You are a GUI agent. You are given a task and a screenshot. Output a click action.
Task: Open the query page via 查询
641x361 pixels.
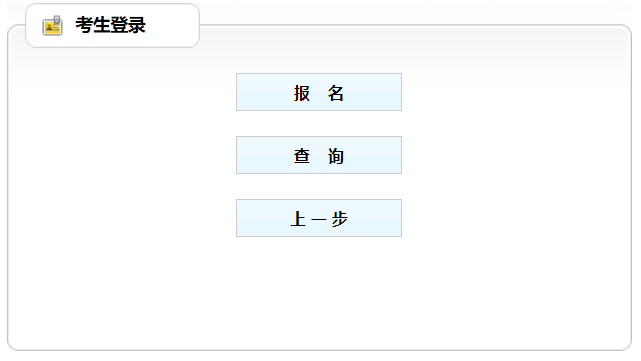pyautogui.click(x=319, y=155)
